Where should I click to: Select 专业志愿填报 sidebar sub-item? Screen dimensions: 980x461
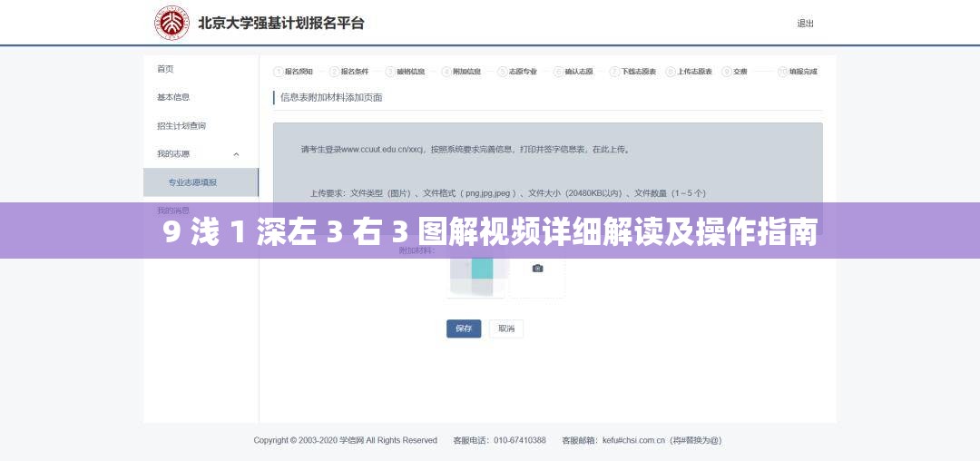201,182
